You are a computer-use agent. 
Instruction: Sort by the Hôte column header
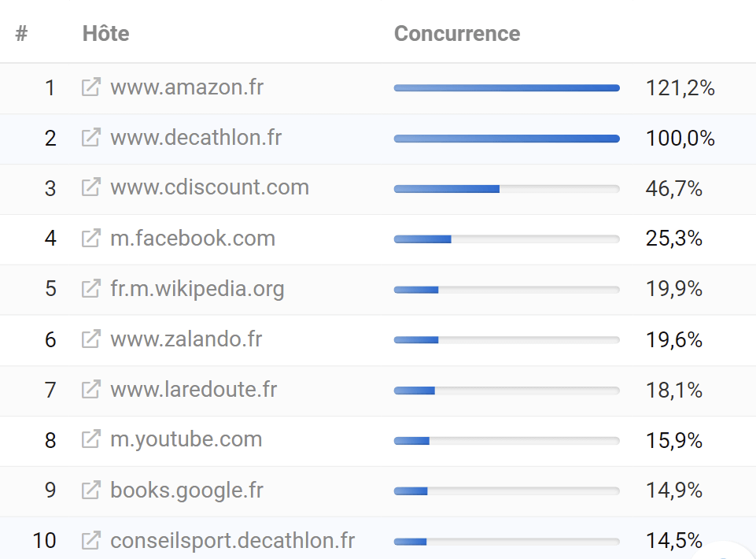point(106,33)
